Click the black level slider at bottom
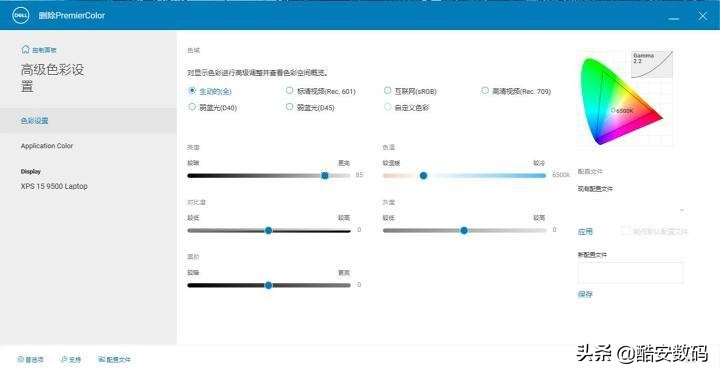Image resolution: width=720 pixels, height=374 pixels. click(269, 285)
